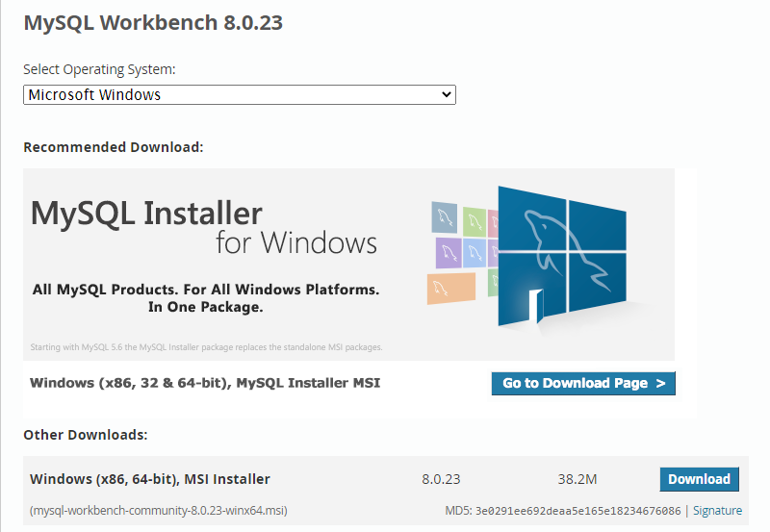Click 'Windows (x86, 32 & 64-bit), MySQL Installer MSI' text
This screenshot has height=532, width=770.
pyautogui.click(x=205, y=383)
